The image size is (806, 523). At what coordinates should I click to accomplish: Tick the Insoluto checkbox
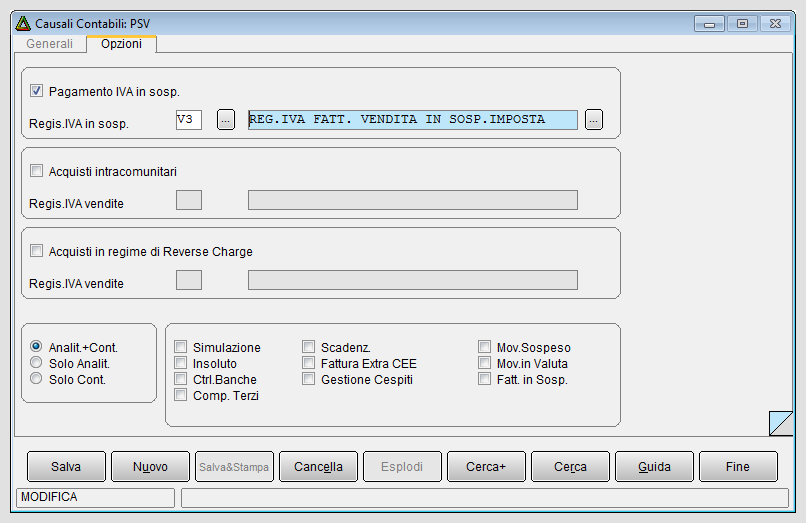pyautogui.click(x=180, y=363)
